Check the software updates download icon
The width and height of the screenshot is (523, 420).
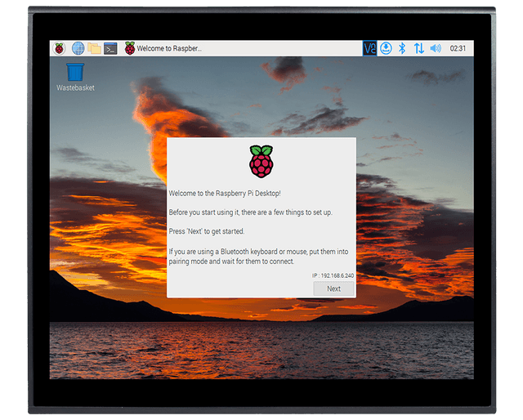[x=386, y=48]
